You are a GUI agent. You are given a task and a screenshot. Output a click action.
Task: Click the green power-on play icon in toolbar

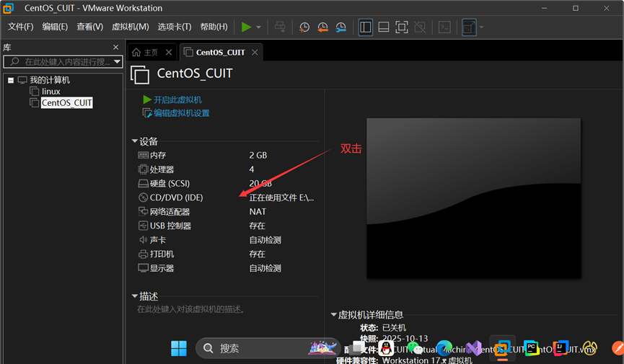pos(246,27)
